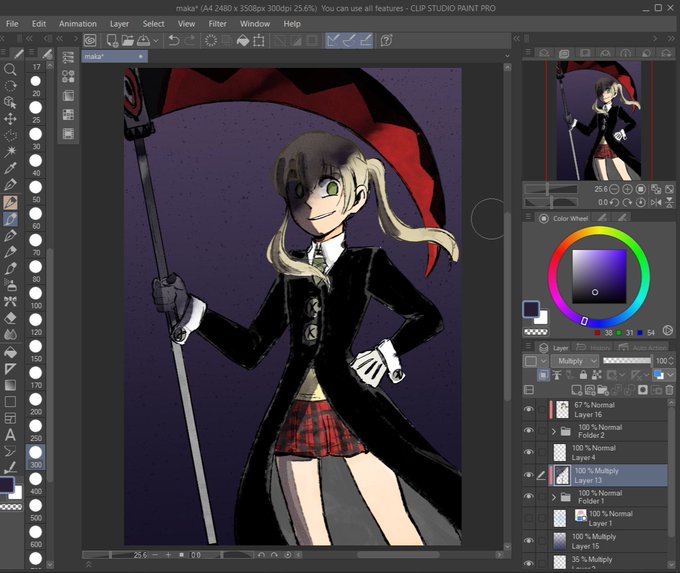This screenshot has height=573, width=680.
Task: Select the Gradient tool
Action: (x=10, y=385)
